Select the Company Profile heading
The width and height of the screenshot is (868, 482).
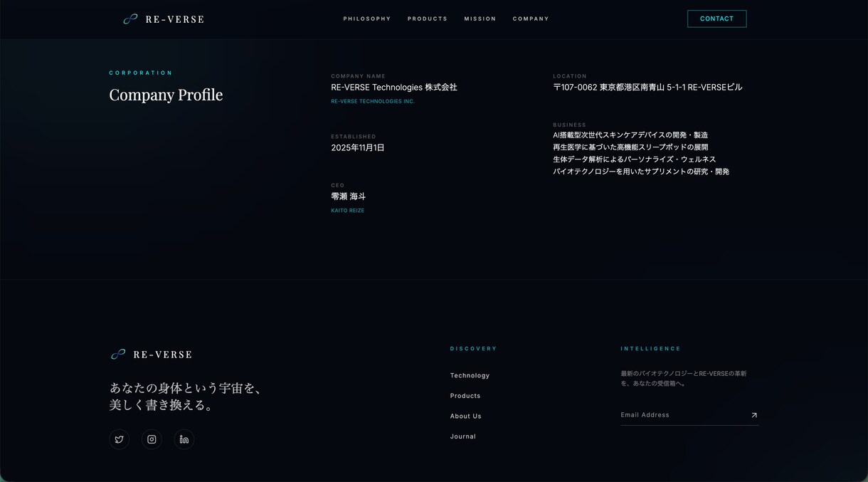166,95
